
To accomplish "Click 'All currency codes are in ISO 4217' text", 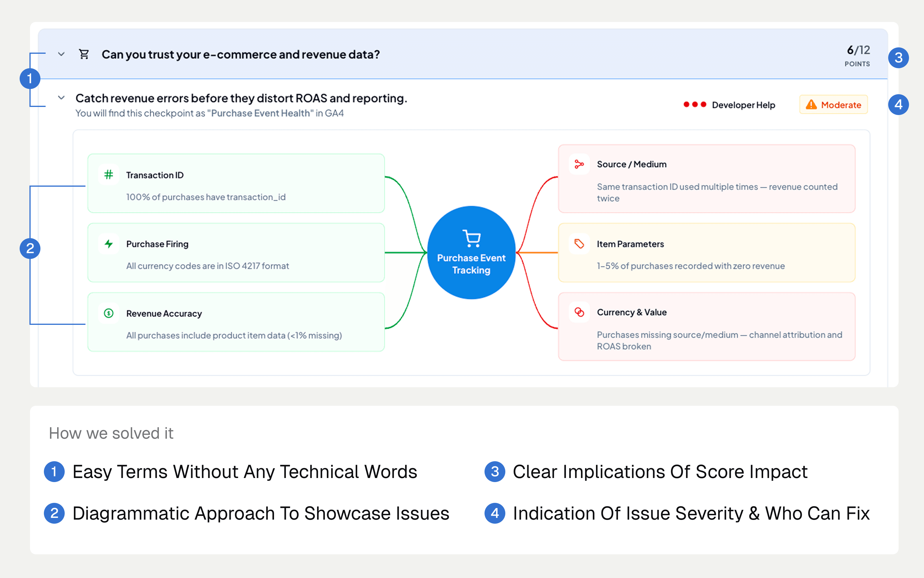I will click(x=207, y=266).
